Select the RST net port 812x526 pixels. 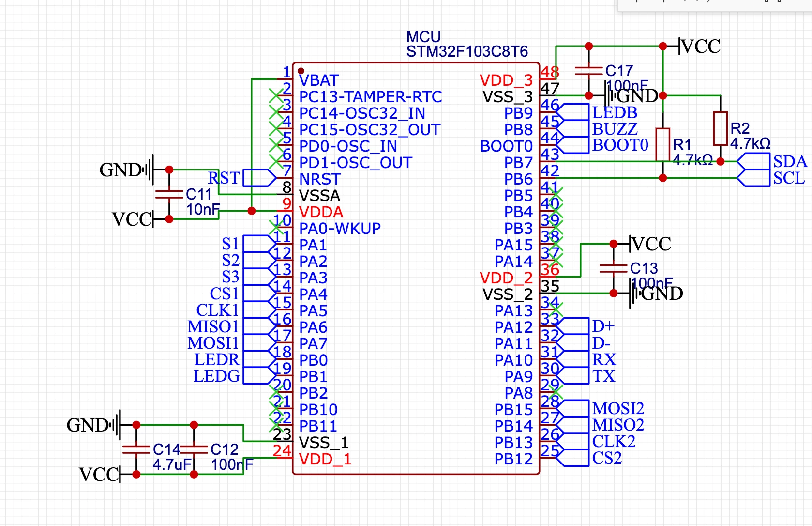pyautogui.click(x=242, y=178)
